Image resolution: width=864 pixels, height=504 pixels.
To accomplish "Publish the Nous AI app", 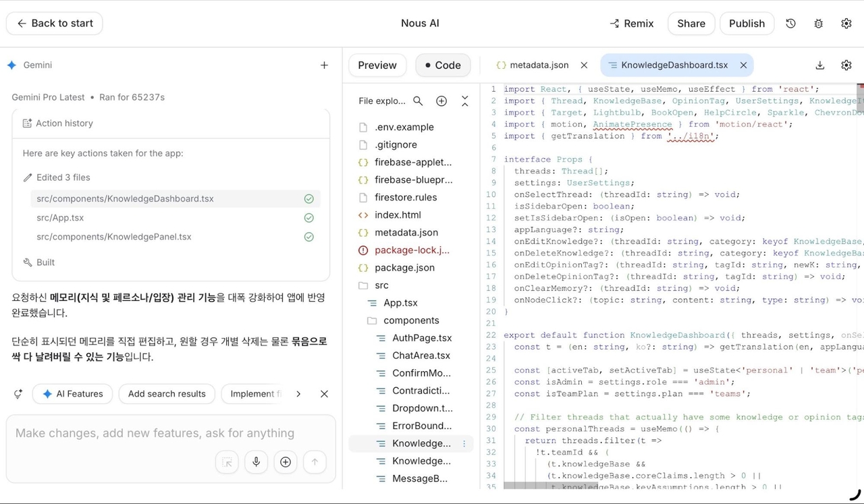I will (747, 23).
